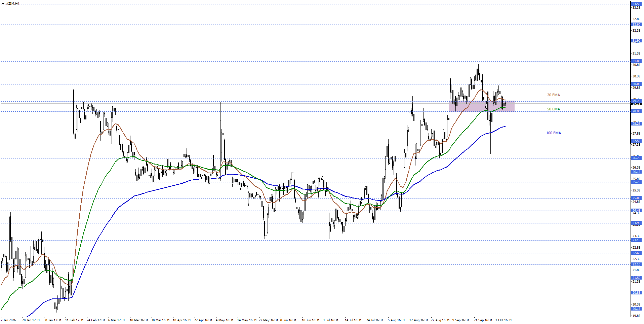Select the purple shaded rectangle zone
This screenshot has height=324, width=644.
pos(481,106)
